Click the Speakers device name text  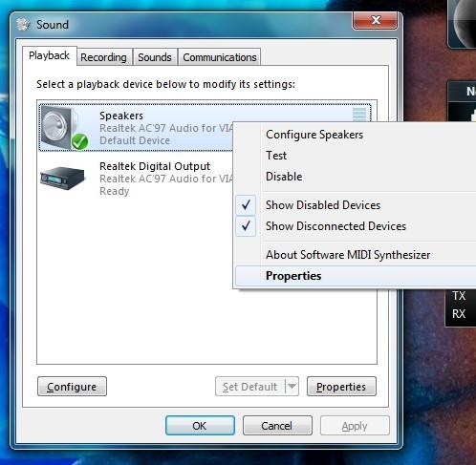[x=121, y=116]
